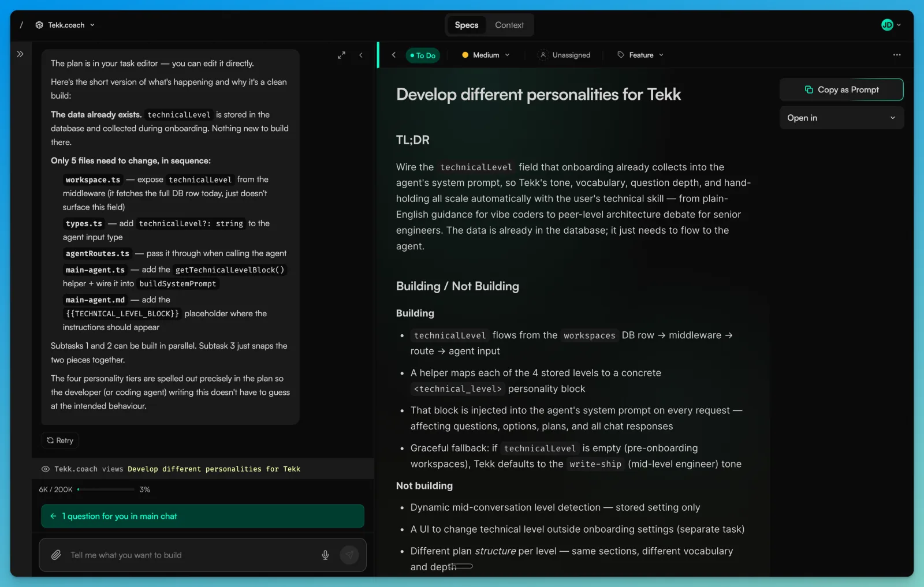Expand the Open in dropdown

click(x=841, y=118)
